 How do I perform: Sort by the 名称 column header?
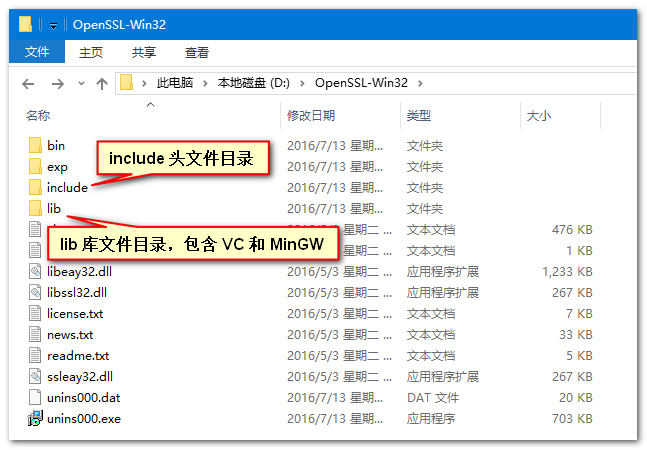tap(38, 115)
